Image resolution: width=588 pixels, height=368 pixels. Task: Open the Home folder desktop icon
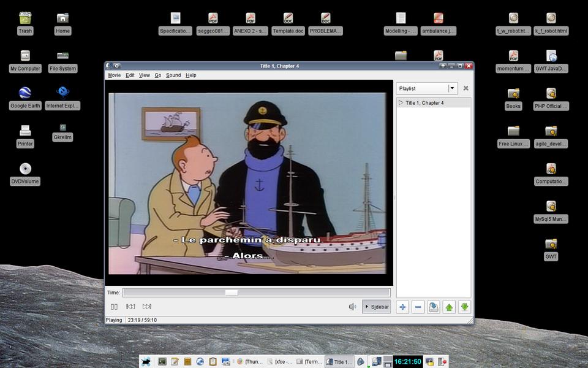click(x=62, y=24)
